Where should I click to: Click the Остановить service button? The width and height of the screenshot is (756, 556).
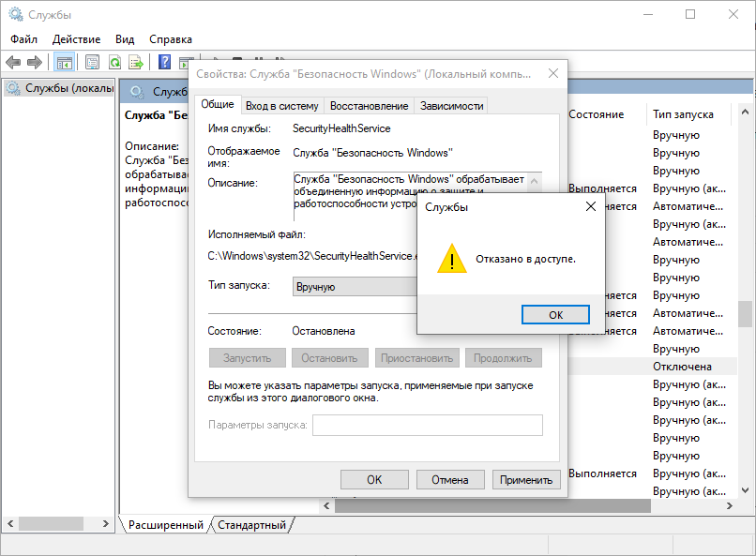pos(329,358)
